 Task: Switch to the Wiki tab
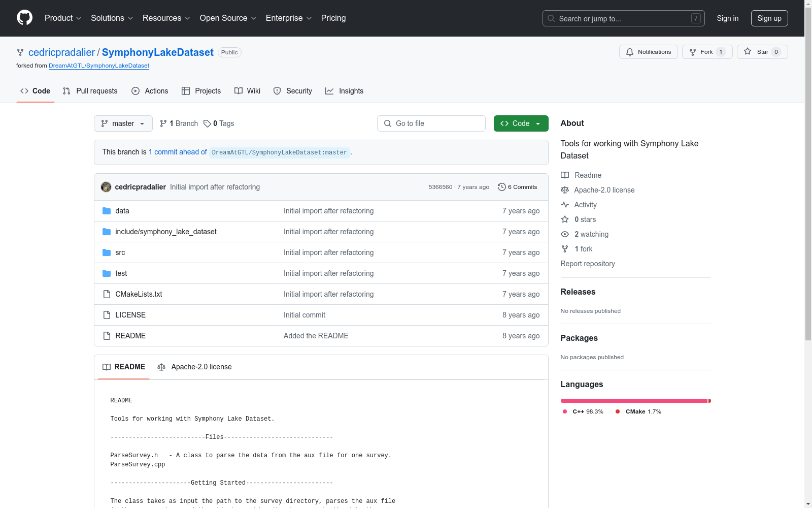pyautogui.click(x=248, y=91)
